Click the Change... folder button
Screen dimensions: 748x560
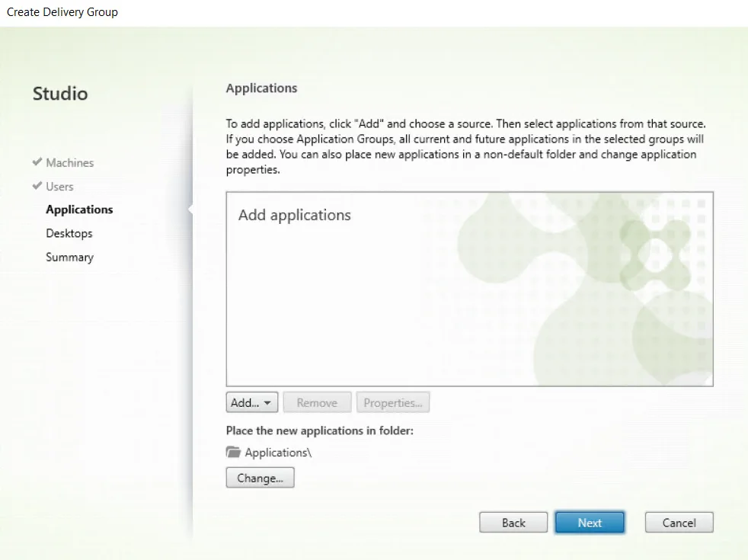coord(260,478)
